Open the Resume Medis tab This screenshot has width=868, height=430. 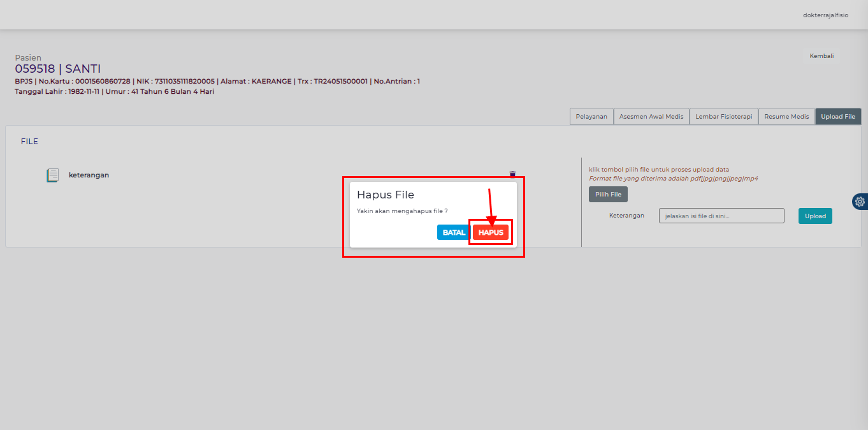(x=786, y=117)
